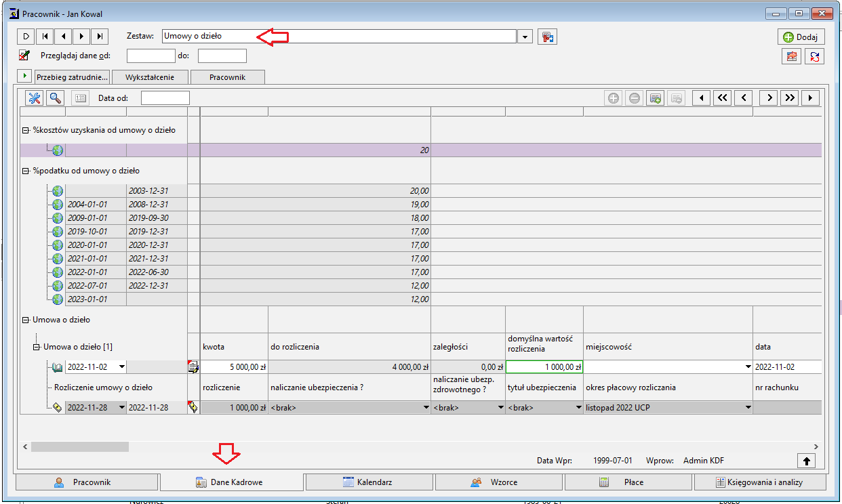Open naliczanie ubezpieczenia <brak> dropdown

pos(426,408)
